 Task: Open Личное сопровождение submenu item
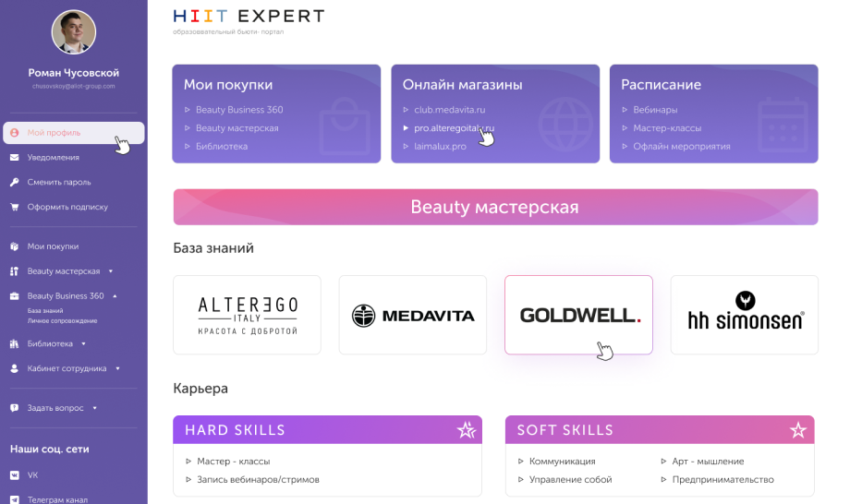[x=62, y=320]
